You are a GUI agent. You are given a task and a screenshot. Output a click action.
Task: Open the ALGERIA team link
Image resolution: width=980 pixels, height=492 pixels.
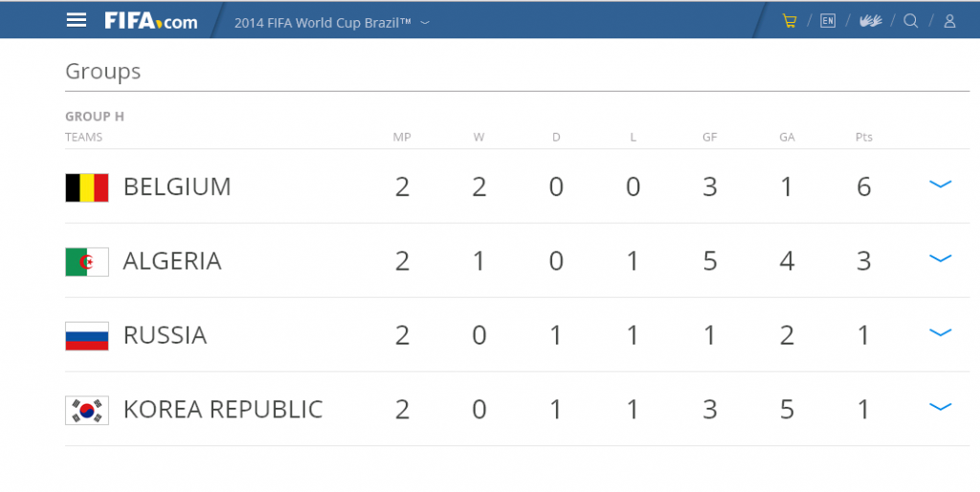[x=172, y=261]
